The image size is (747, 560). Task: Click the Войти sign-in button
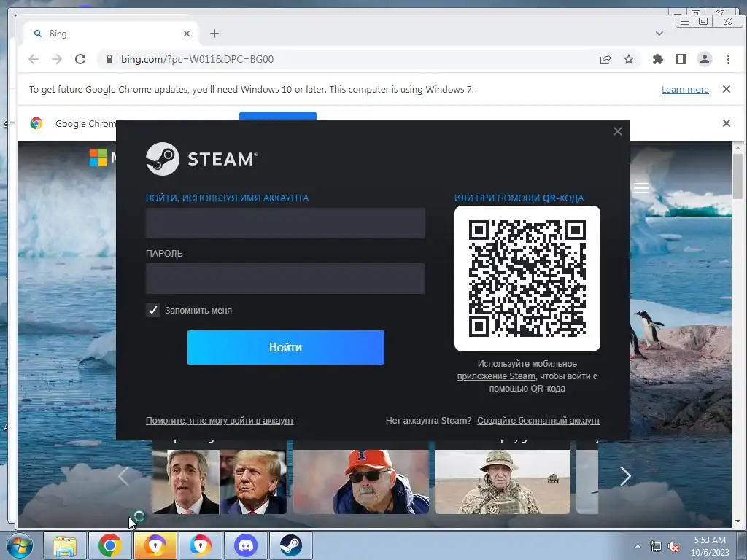coord(286,347)
